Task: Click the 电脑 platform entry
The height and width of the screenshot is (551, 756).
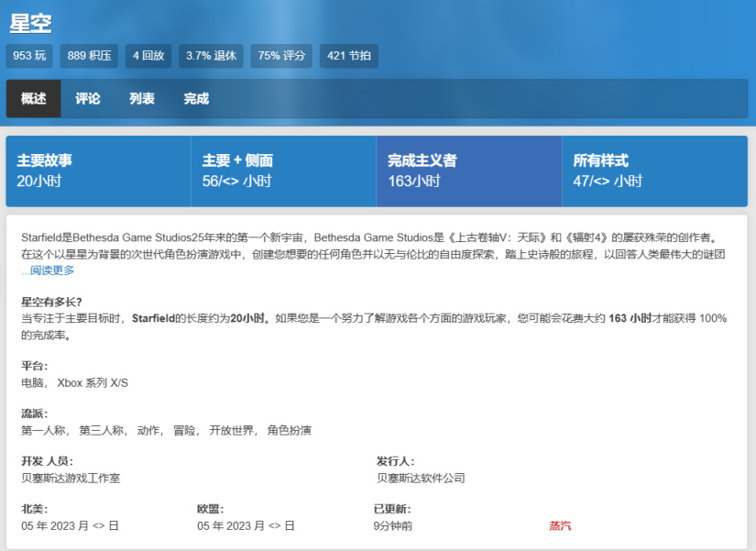Action: pos(32,383)
